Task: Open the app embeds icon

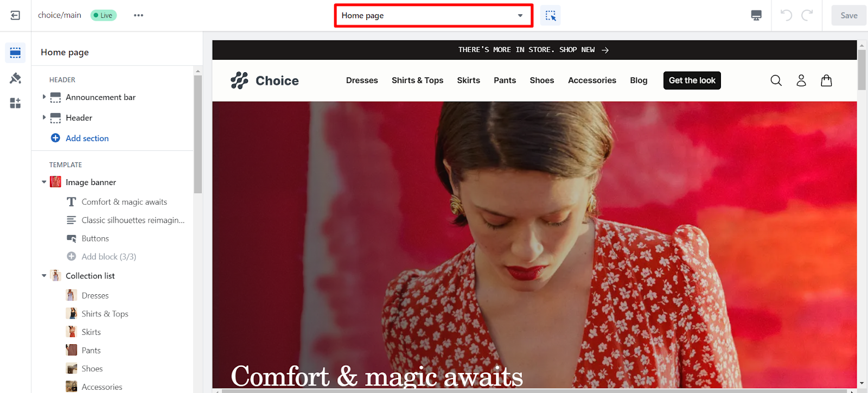Action: [15, 103]
